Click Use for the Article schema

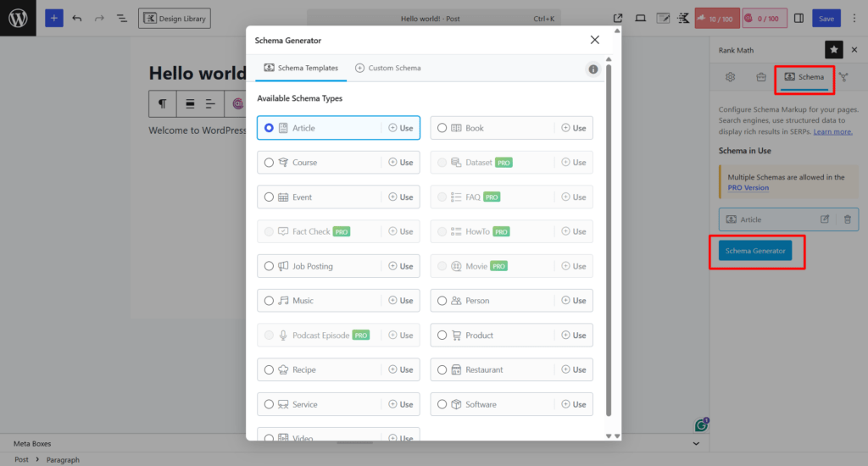point(401,128)
